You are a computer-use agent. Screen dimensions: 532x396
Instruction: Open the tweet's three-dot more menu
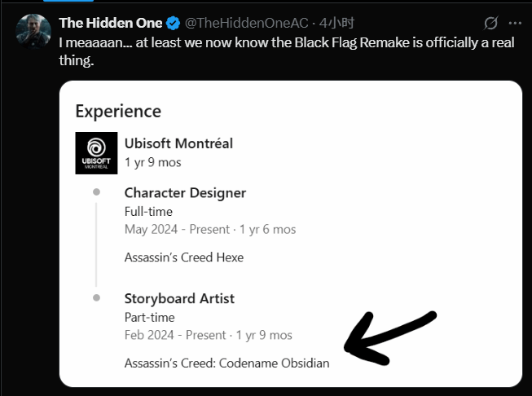coord(517,24)
